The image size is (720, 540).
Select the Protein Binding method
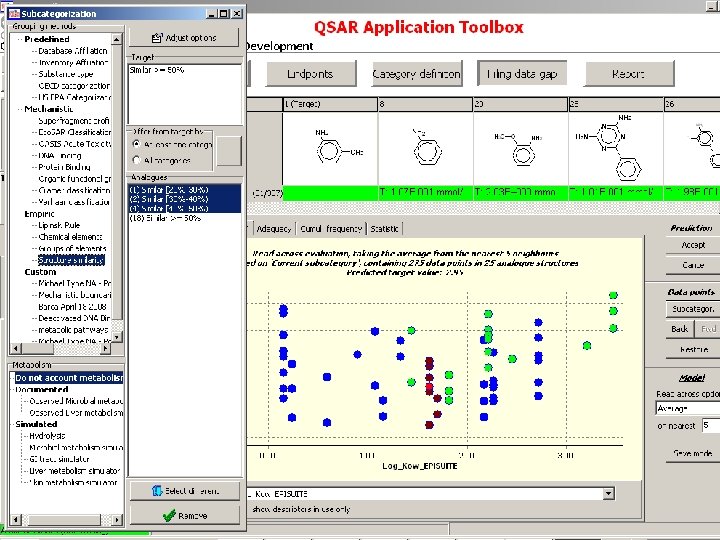(64, 167)
